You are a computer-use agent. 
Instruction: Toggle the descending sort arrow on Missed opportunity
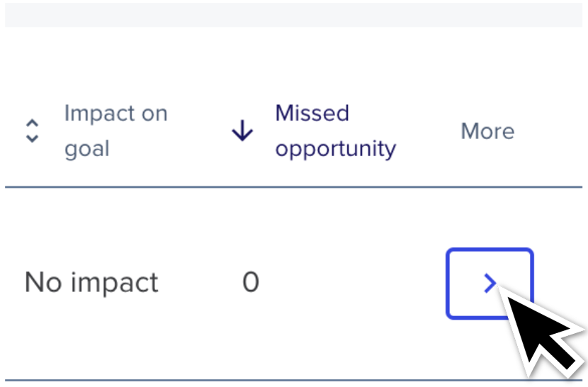242,130
